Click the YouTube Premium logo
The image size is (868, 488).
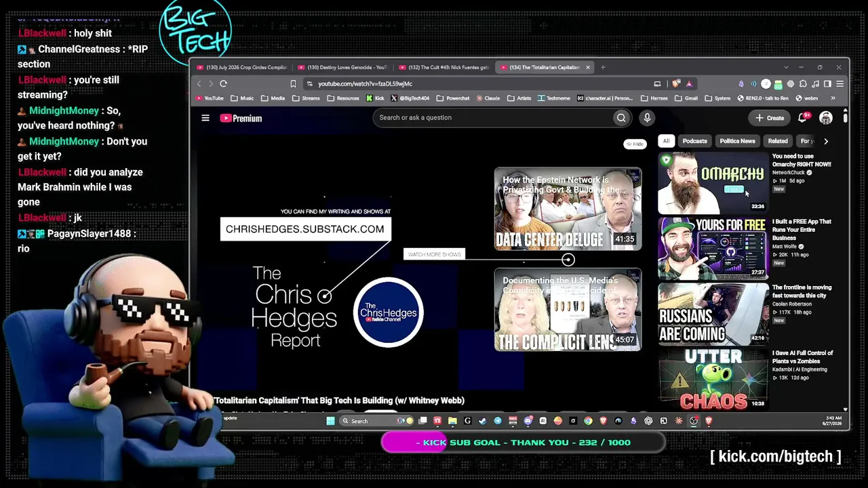coord(241,118)
